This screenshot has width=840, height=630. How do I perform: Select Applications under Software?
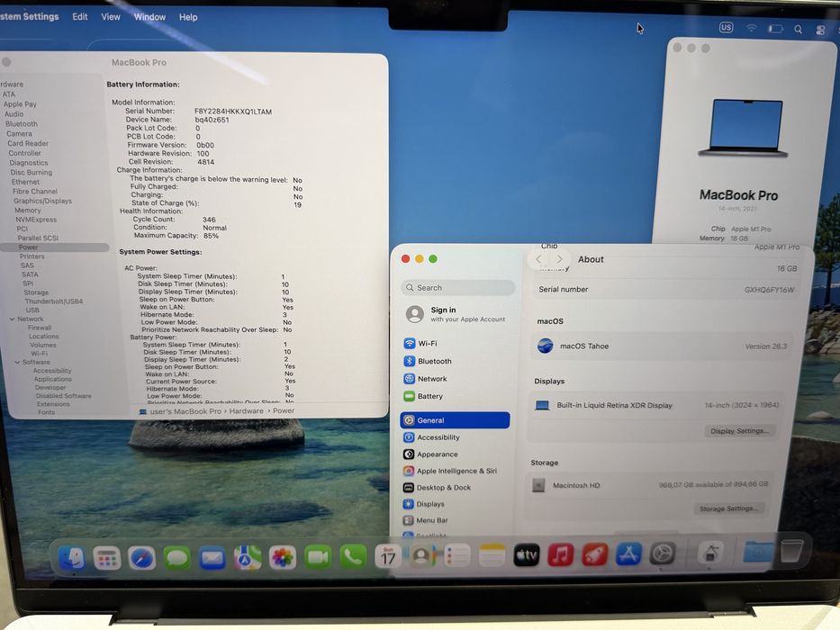[x=52, y=379]
